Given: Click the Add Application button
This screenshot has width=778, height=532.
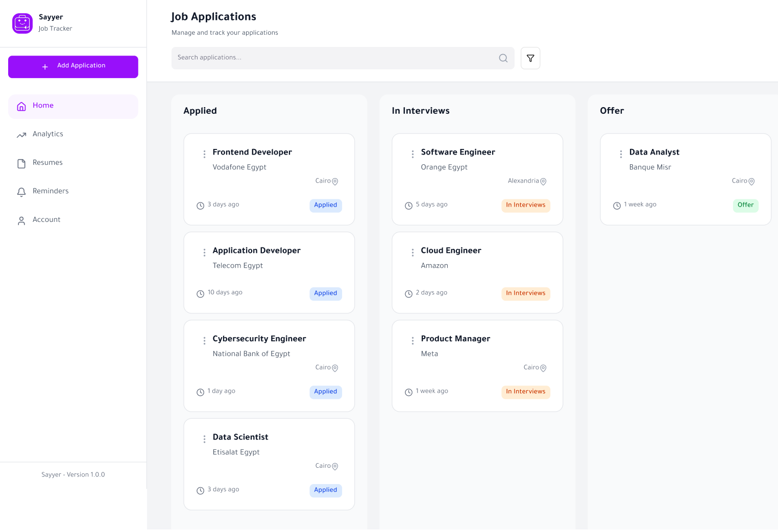Looking at the screenshot, I should [73, 67].
